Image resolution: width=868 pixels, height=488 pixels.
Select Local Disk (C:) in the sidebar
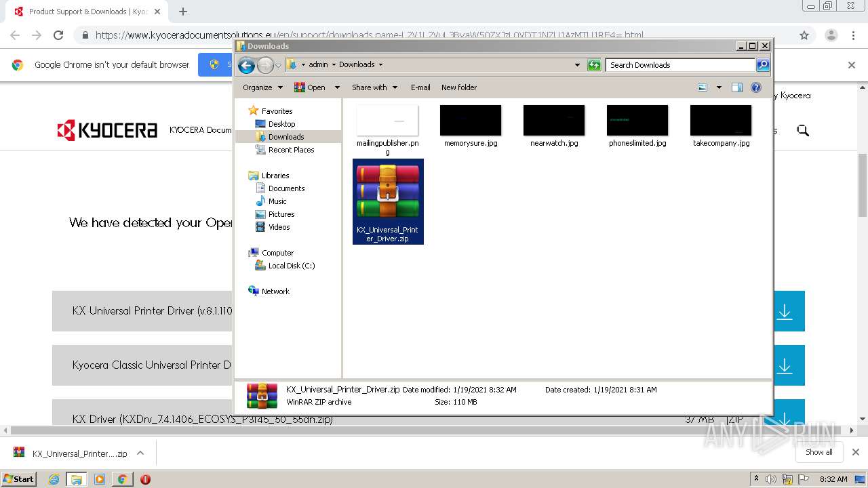tap(291, 266)
